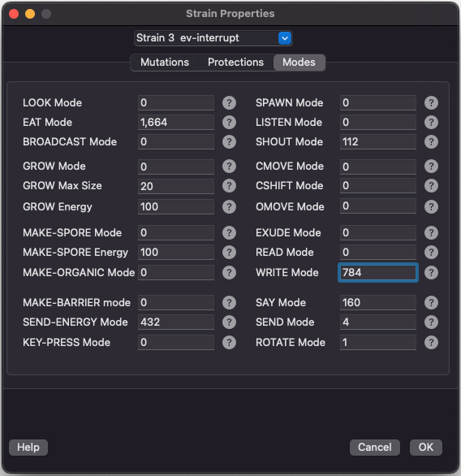Image resolution: width=461 pixels, height=476 pixels.
Task: Select the GROW Energy input field
Action: [x=176, y=207]
